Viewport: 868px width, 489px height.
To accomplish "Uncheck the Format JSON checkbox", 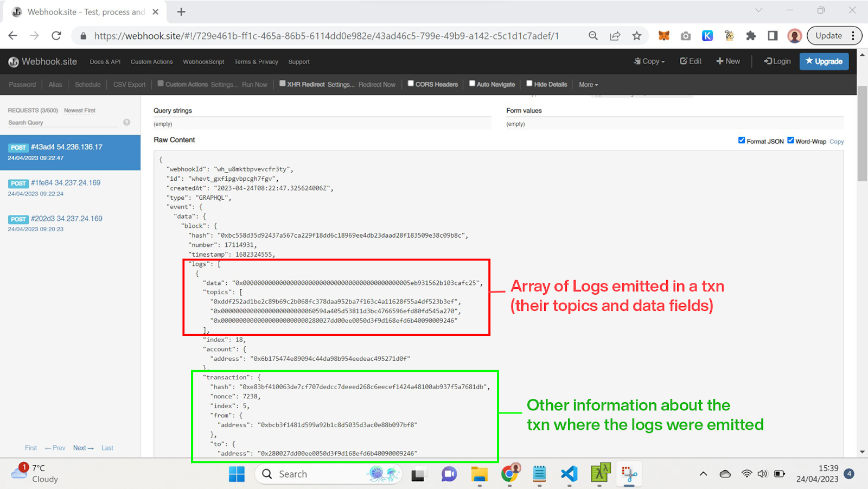I will coord(742,141).
